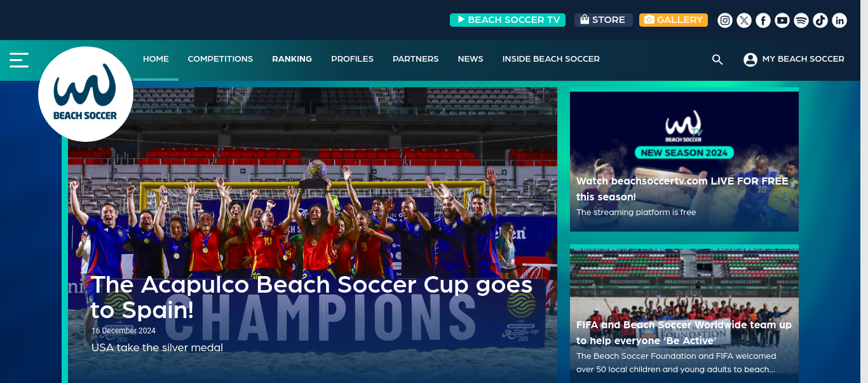
Task: Open the X (Twitter) social icon
Action: (x=744, y=20)
